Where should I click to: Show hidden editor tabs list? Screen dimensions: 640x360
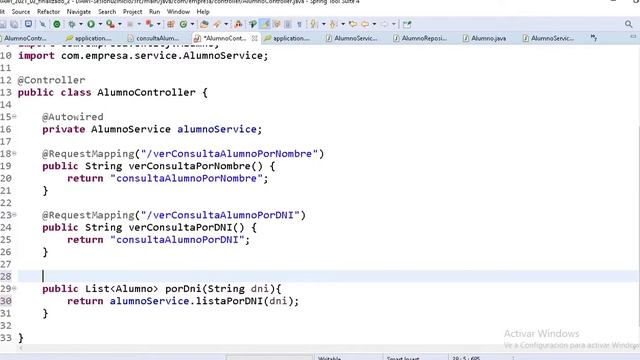pos(593,38)
